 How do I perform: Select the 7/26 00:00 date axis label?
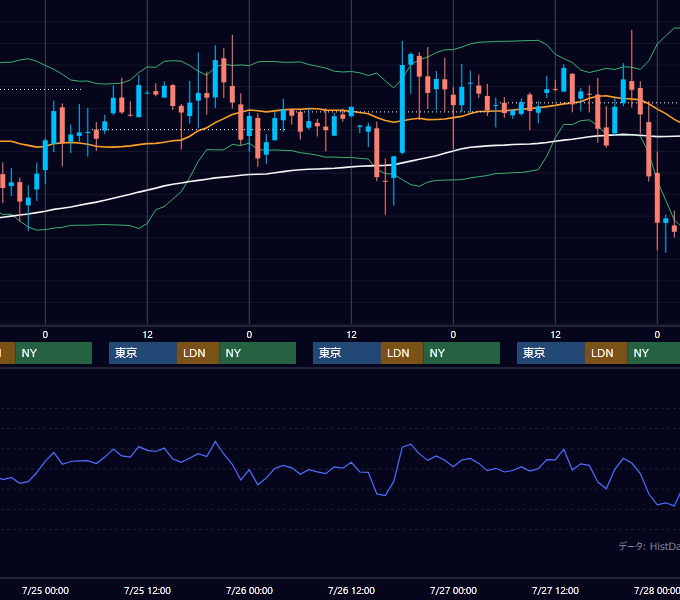(x=249, y=590)
